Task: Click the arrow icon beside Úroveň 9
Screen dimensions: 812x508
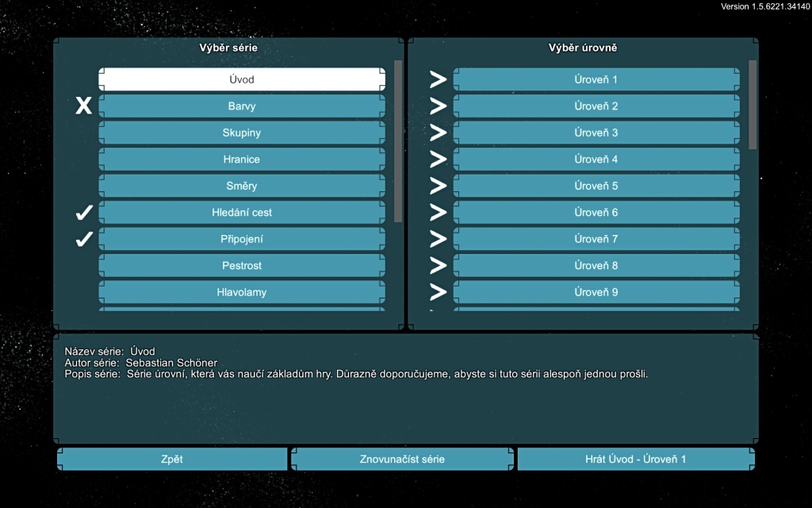Action: (438, 292)
